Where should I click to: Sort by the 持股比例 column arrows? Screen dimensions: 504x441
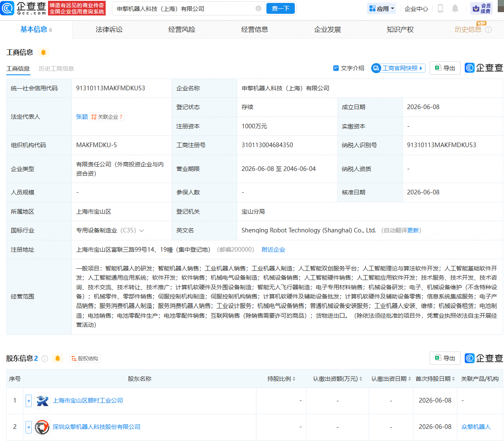click(x=294, y=379)
